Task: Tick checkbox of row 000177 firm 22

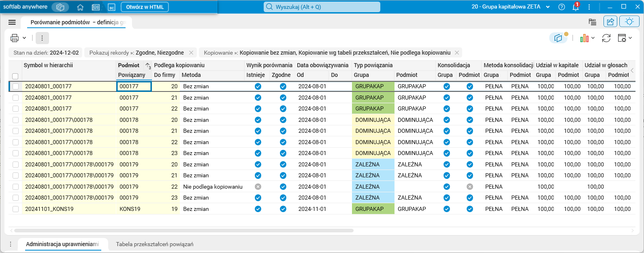Action: point(15,108)
